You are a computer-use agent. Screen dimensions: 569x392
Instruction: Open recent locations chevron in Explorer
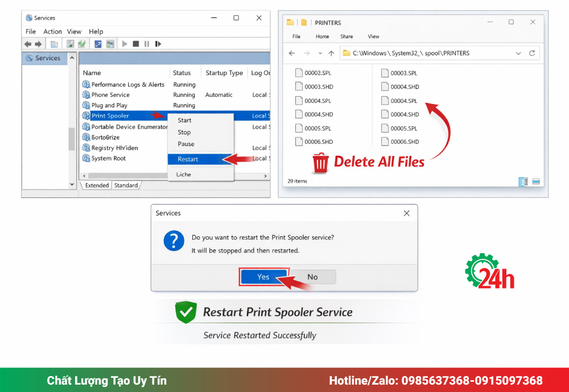click(x=320, y=53)
